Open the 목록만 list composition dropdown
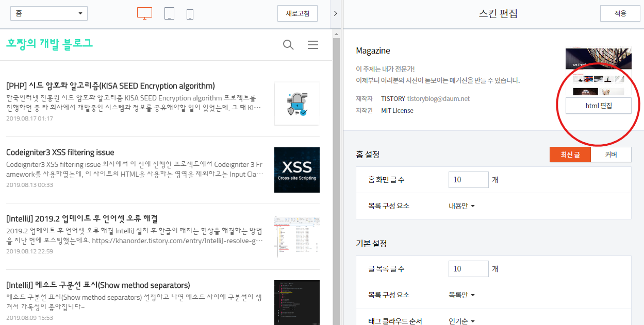The height and width of the screenshot is (325, 644). point(461,295)
